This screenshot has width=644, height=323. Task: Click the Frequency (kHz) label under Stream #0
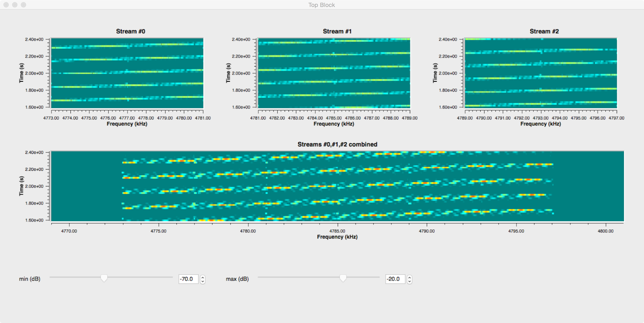(127, 124)
